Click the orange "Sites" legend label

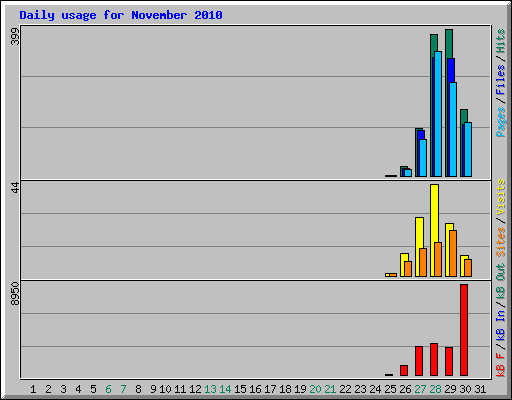pyautogui.click(x=500, y=242)
